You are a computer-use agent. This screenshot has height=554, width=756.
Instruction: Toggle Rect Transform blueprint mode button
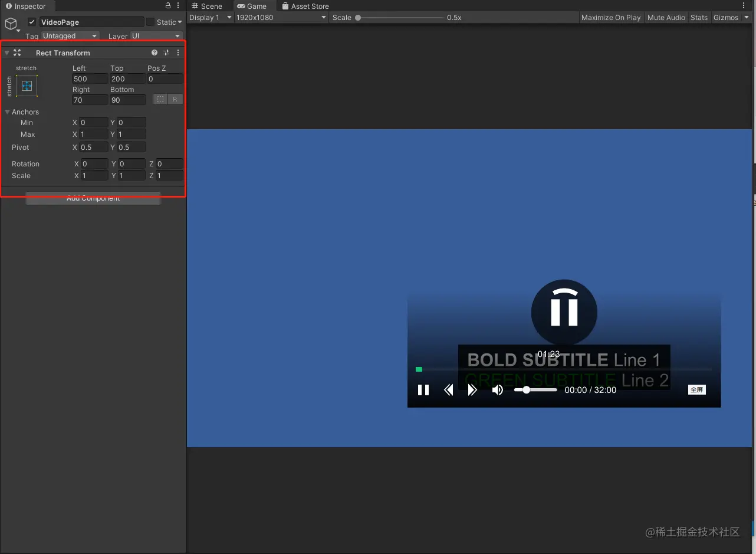pos(160,99)
